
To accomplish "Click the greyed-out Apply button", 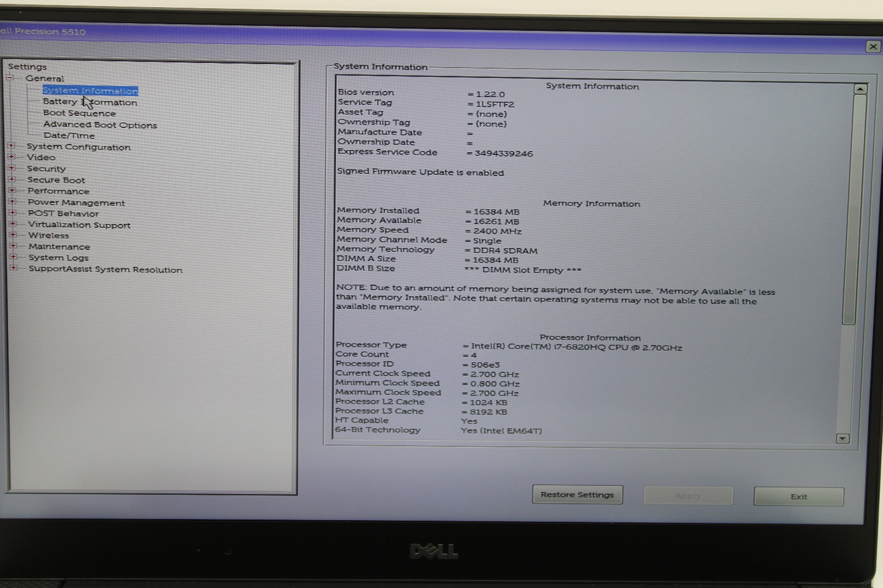I will pos(688,496).
